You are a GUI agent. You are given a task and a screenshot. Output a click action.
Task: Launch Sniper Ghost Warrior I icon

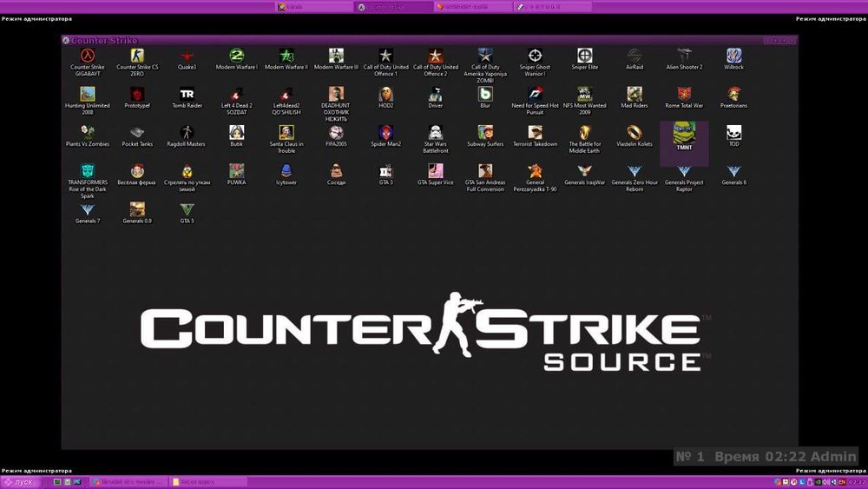point(535,56)
